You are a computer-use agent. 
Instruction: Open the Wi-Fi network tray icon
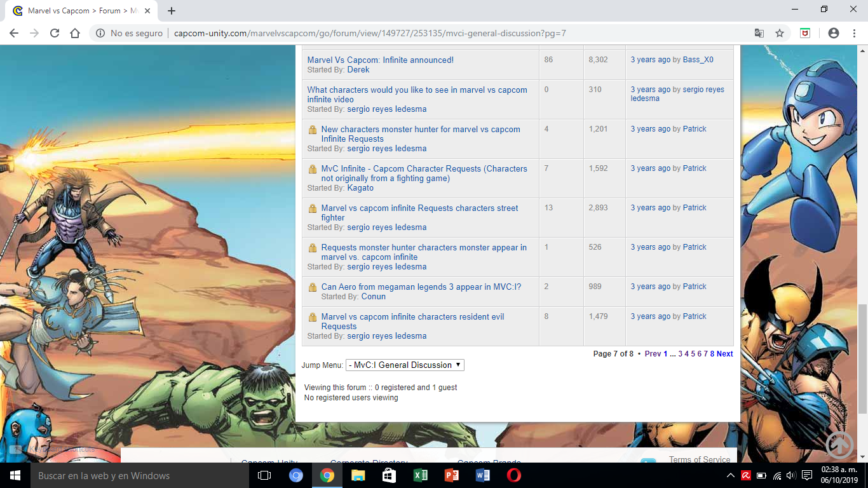pyautogui.click(x=776, y=475)
